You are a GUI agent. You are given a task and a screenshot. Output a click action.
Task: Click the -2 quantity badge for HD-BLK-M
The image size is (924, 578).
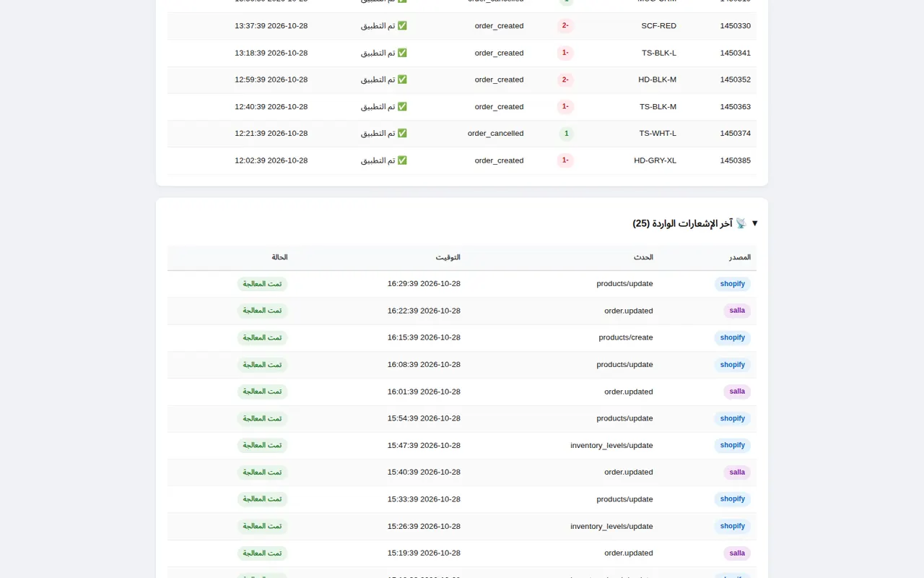click(565, 79)
